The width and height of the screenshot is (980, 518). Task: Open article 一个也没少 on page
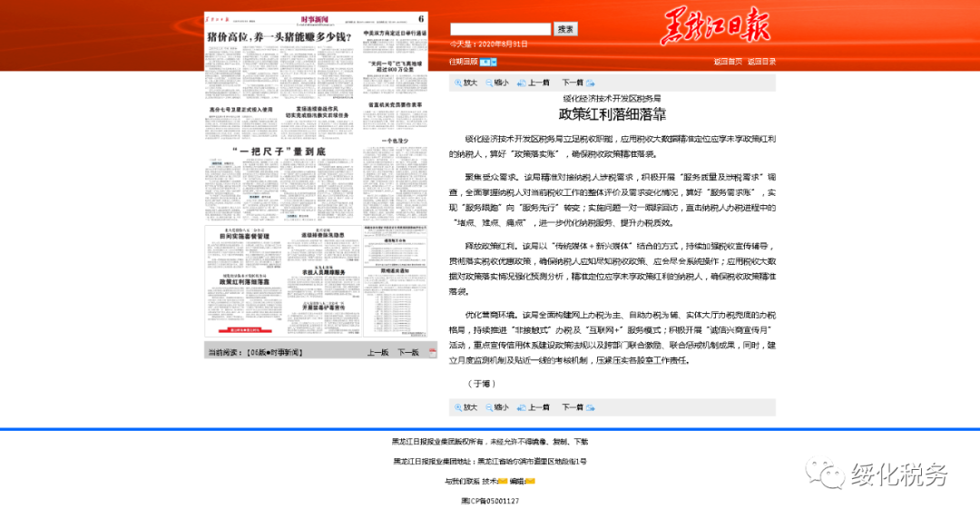pos(395,142)
